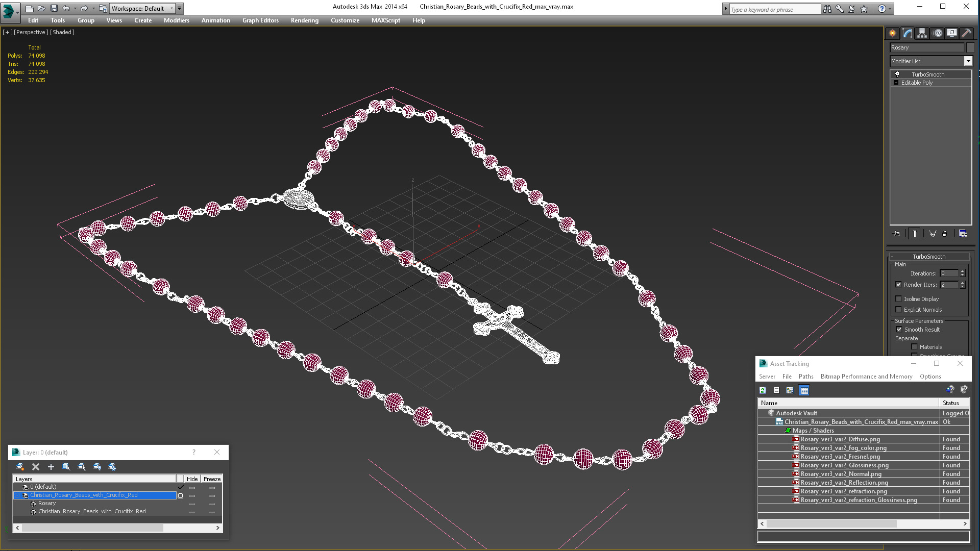
Task: Open the Create command panel tab
Action: [892, 33]
